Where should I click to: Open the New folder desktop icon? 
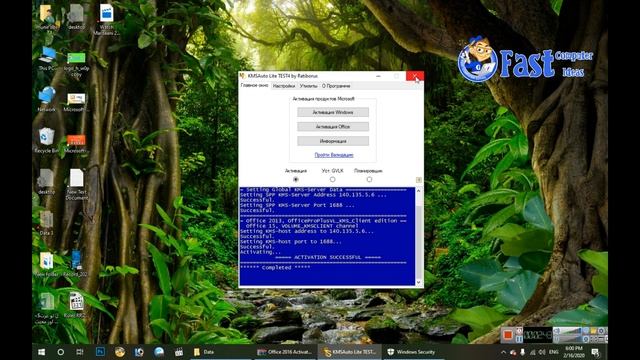point(46,264)
